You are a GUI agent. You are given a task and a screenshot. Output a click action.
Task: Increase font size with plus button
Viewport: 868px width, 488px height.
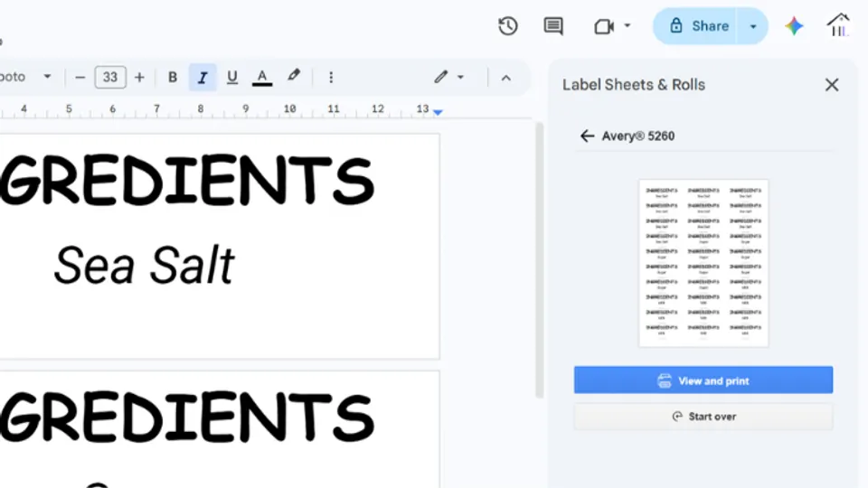[x=139, y=78]
